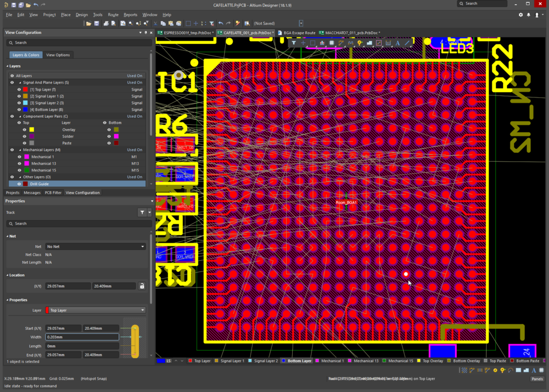
Task: Click the Snap crosshair icon on active bar
Action: pyautogui.click(x=303, y=43)
